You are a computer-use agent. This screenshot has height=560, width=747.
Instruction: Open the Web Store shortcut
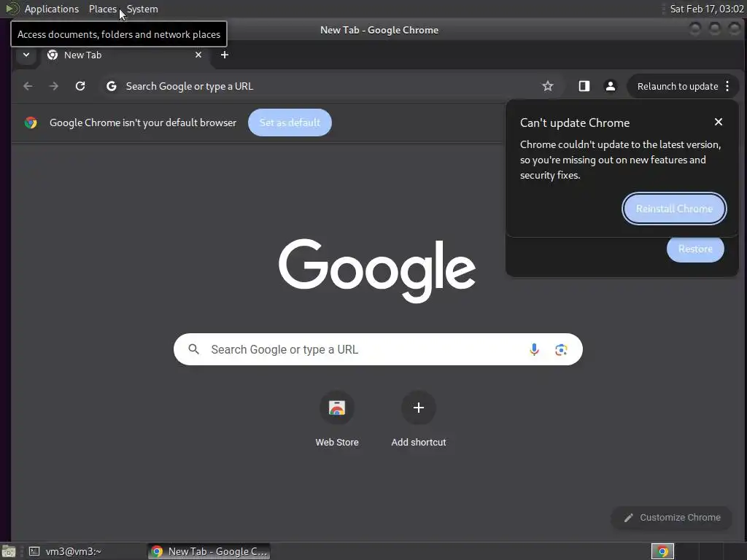click(337, 419)
